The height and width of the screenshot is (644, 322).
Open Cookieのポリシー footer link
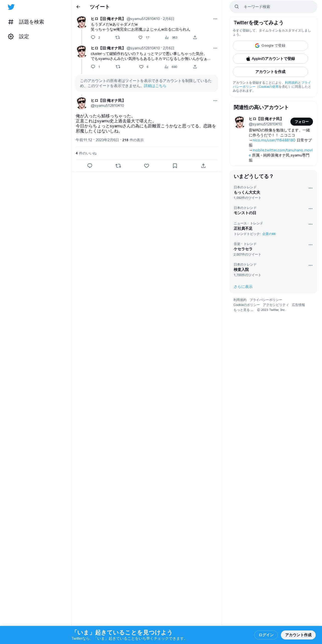247,305
